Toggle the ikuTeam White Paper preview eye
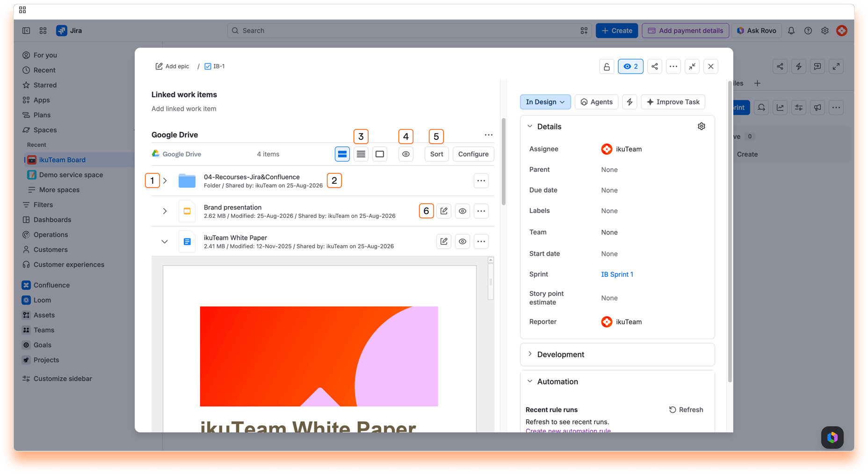The height and width of the screenshot is (474, 868). click(462, 241)
